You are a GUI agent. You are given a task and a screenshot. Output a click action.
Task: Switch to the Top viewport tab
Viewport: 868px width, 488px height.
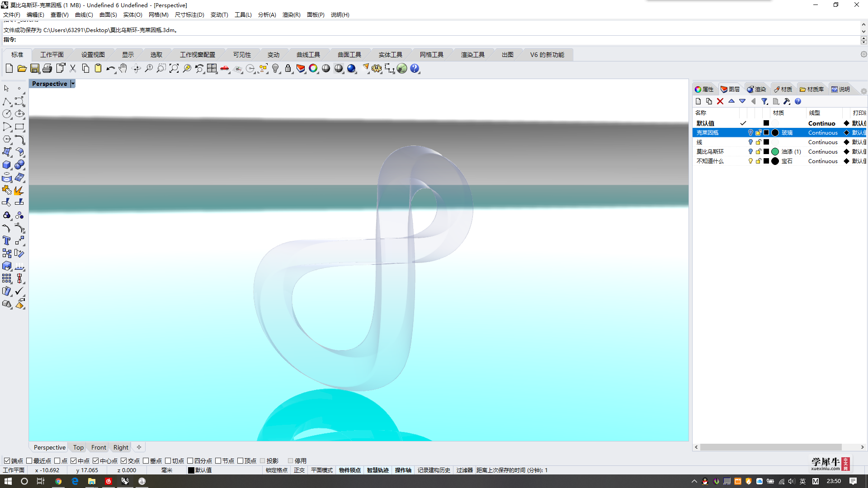(78, 447)
